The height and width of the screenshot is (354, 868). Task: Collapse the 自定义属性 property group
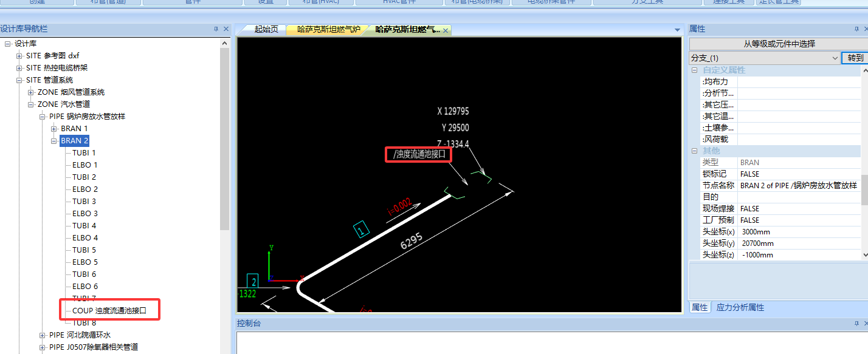pyautogui.click(x=694, y=70)
